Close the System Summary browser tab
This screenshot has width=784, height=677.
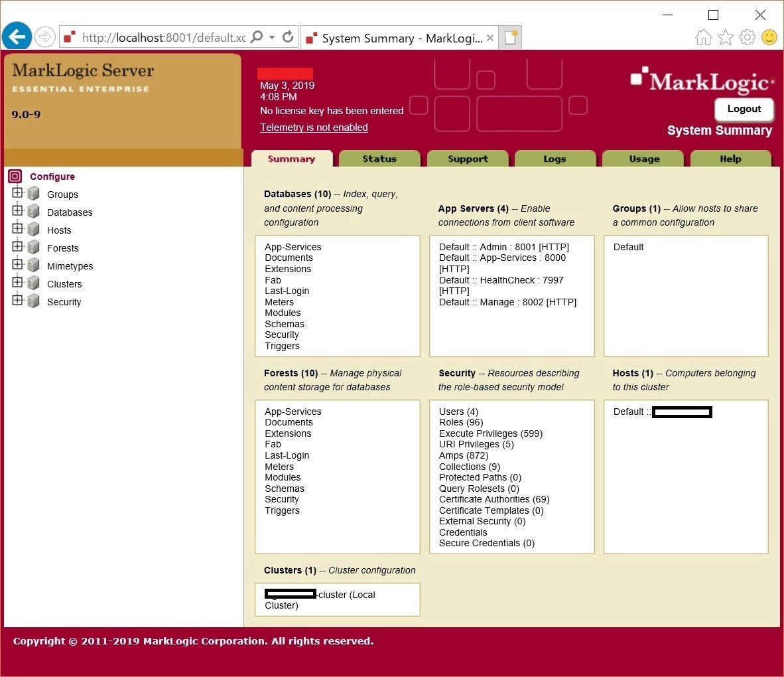(490, 38)
